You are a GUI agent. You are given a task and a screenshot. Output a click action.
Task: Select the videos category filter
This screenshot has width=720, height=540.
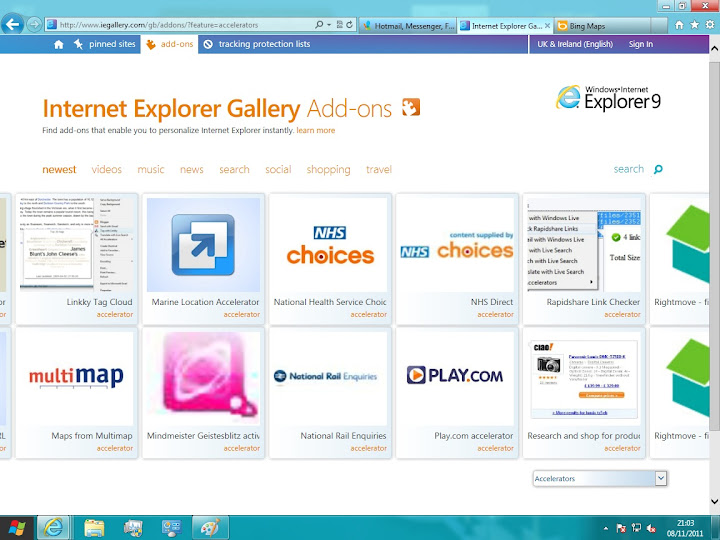(107, 169)
